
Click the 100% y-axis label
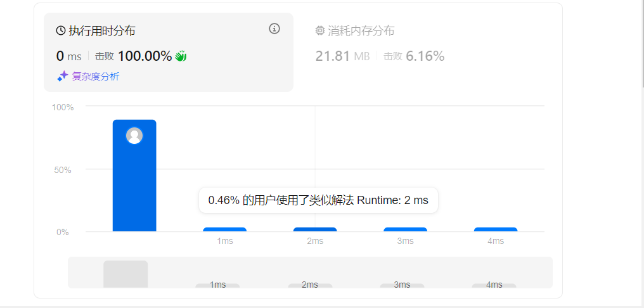click(63, 107)
